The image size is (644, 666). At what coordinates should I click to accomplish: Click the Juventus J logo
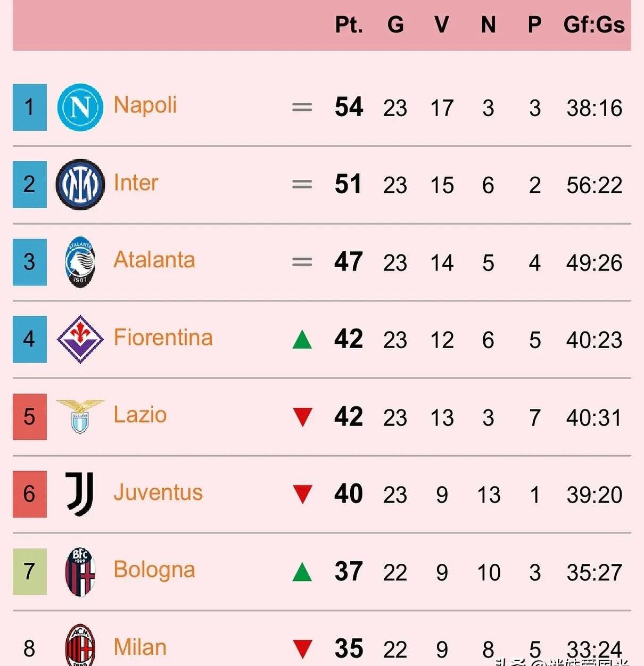[x=80, y=494]
